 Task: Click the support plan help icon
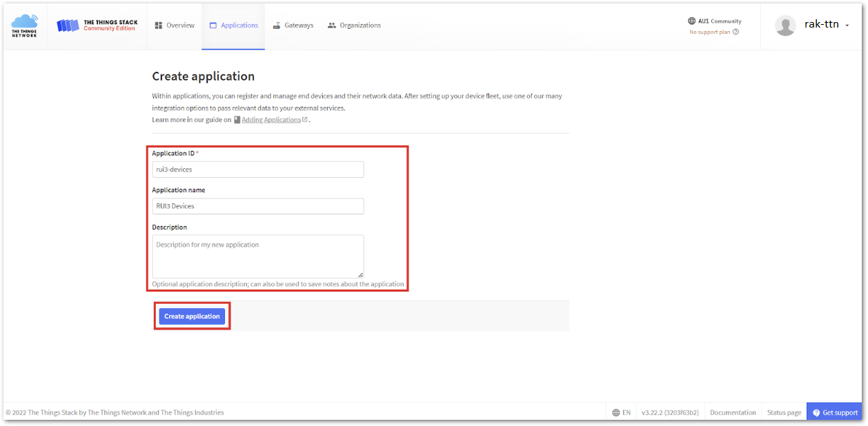[736, 32]
